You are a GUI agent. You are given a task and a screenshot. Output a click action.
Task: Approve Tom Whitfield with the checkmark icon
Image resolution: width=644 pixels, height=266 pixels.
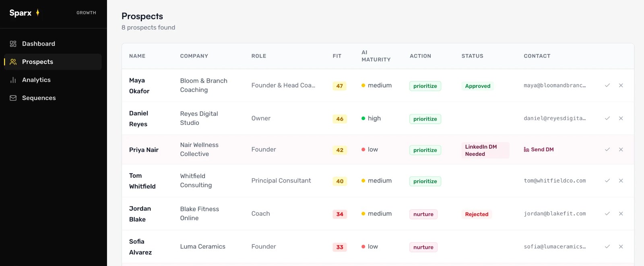pos(607,181)
